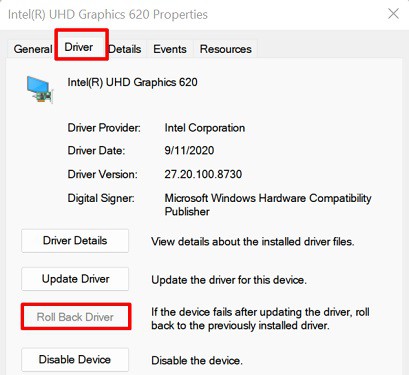Click driver version 27.20.100.8730
Image resolution: width=409 pixels, height=375 pixels.
[203, 174]
